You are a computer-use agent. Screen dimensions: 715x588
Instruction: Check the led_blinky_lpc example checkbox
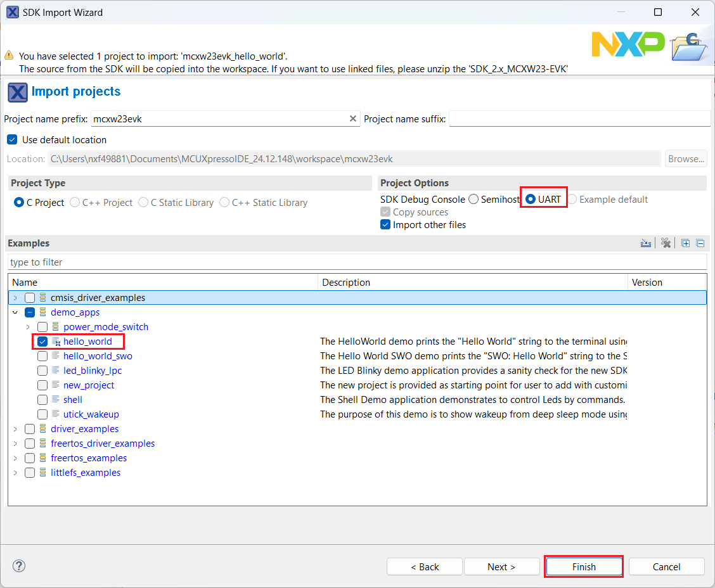tap(42, 371)
